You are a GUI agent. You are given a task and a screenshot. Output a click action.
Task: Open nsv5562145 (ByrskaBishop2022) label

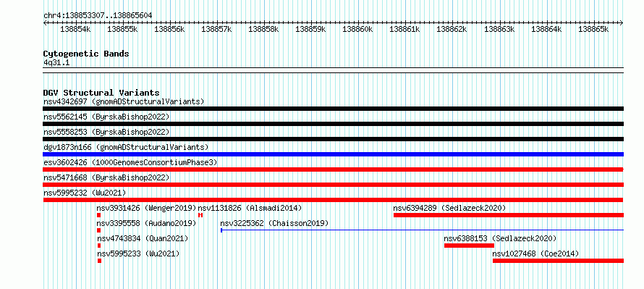(106, 117)
